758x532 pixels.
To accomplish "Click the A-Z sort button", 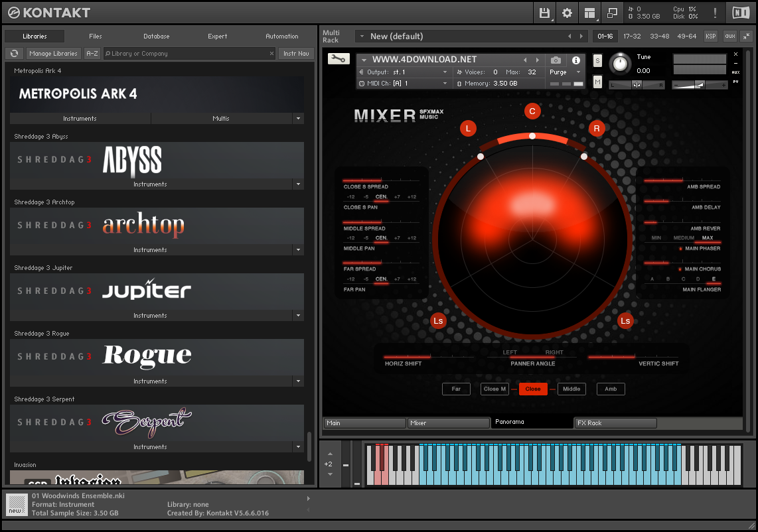I will [x=92, y=54].
